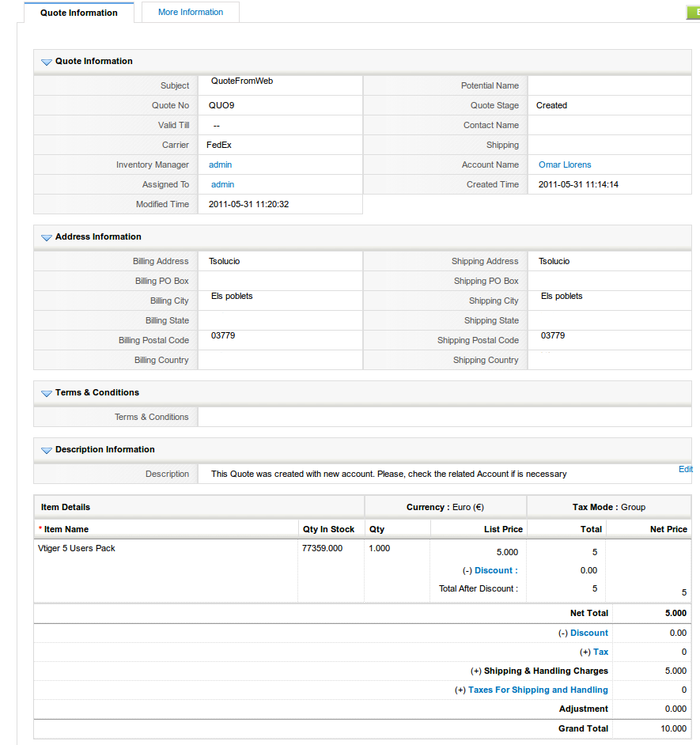Image resolution: width=700 pixels, height=745 pixels.
Task: Click the green button at top right
Action: tap(692, 12)
